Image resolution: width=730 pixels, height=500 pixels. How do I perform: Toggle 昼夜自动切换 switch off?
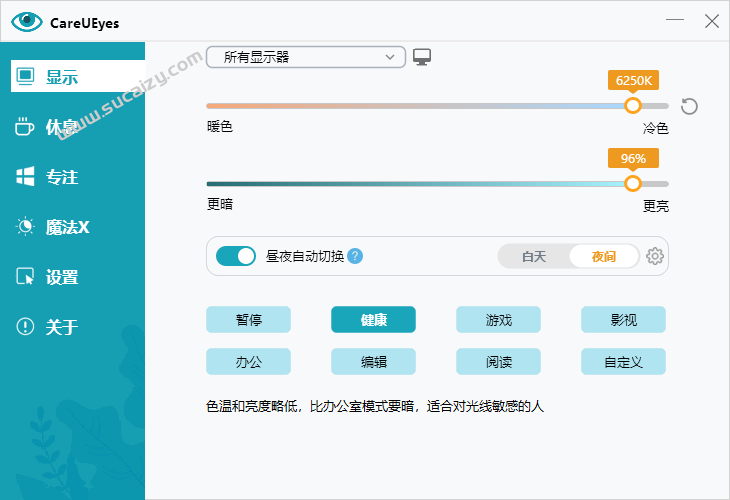point(236,256)
